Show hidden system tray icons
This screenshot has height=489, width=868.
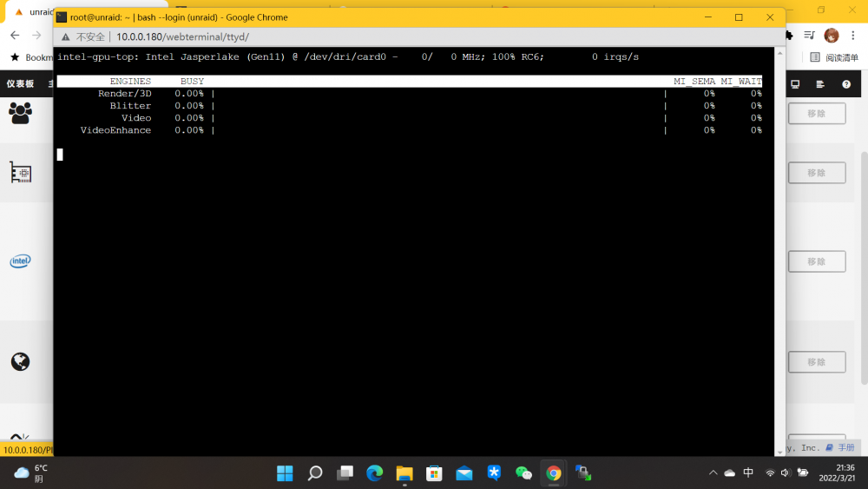tap(713, 472)
